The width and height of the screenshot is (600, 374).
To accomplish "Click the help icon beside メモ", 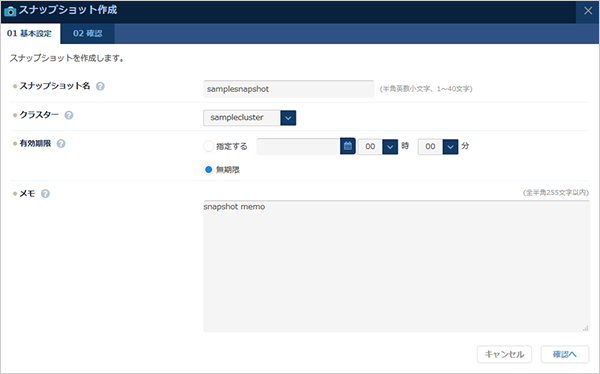I will [45, 194].
